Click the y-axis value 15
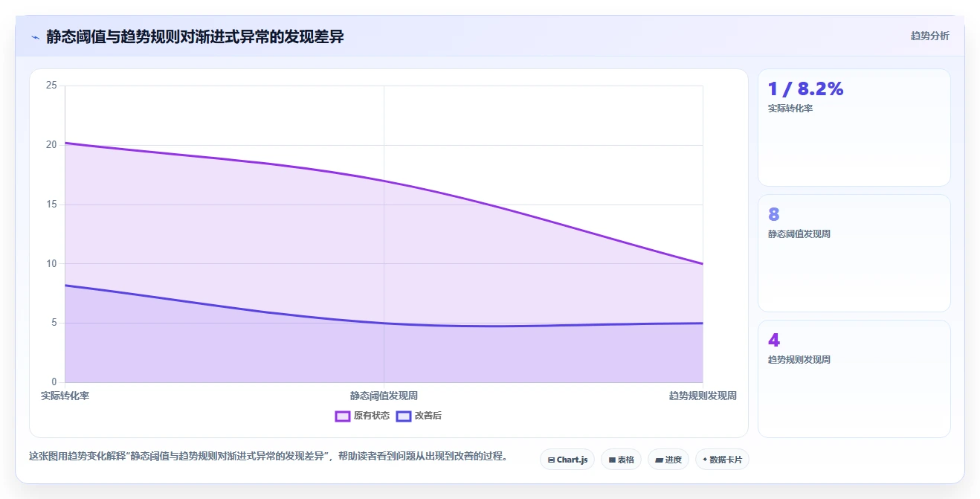This screenshot has height=499, width=980. pyautogui.click(x=51, y=205)
